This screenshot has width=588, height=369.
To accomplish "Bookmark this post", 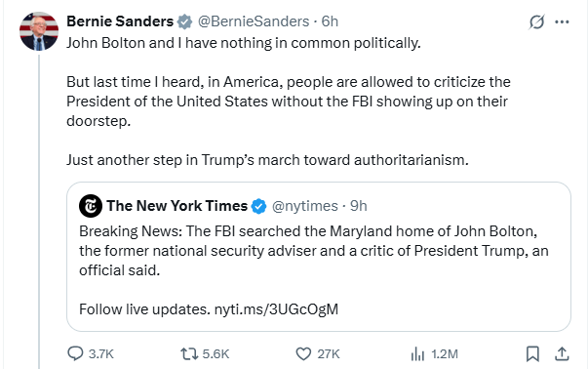I will pyautogui.click(x=532, y=353).
